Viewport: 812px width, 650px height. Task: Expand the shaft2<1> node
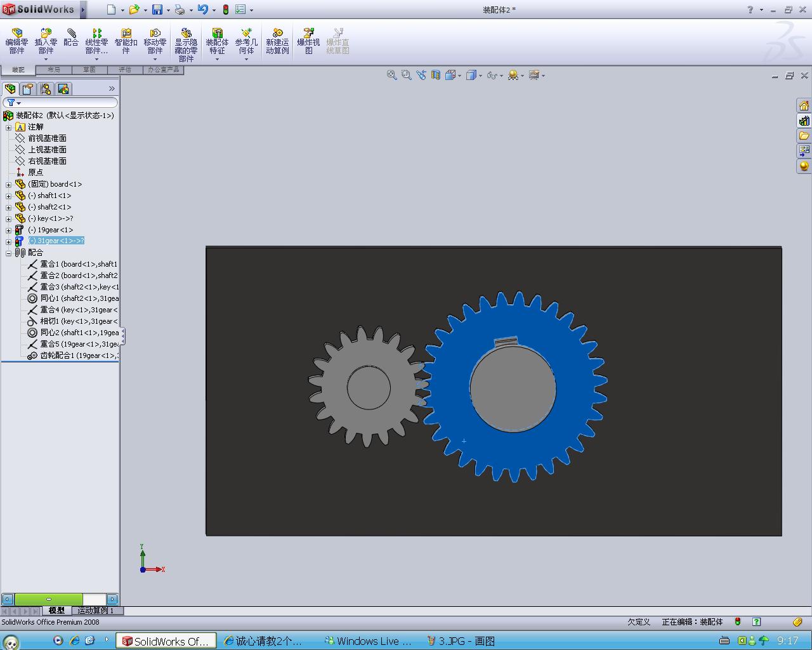[x=9, y=208]
